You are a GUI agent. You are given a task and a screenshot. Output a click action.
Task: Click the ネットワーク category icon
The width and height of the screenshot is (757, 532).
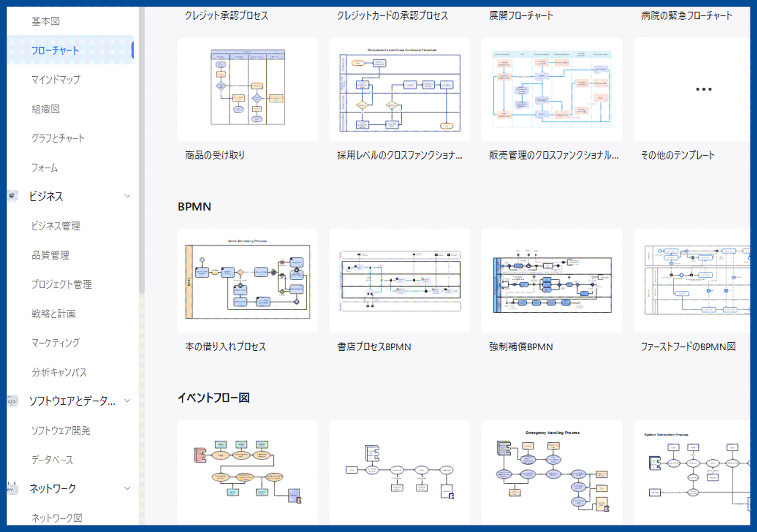pos(12,488)
